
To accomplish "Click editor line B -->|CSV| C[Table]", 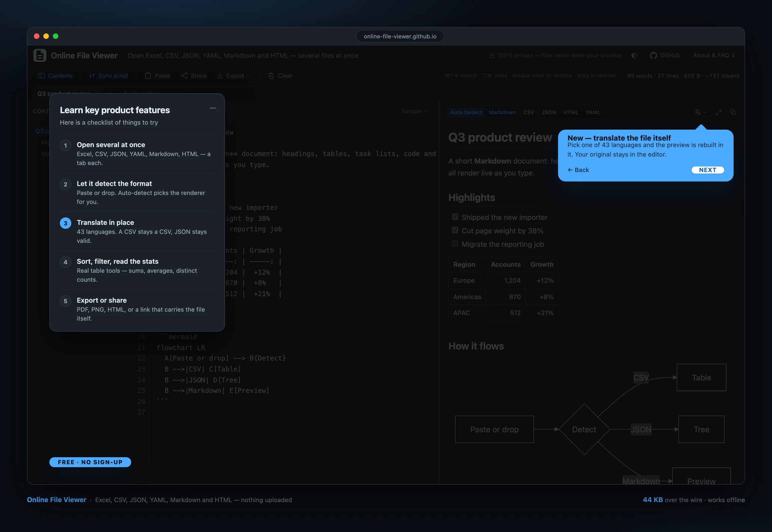I will pyautogui.click(x=203, y=369).
